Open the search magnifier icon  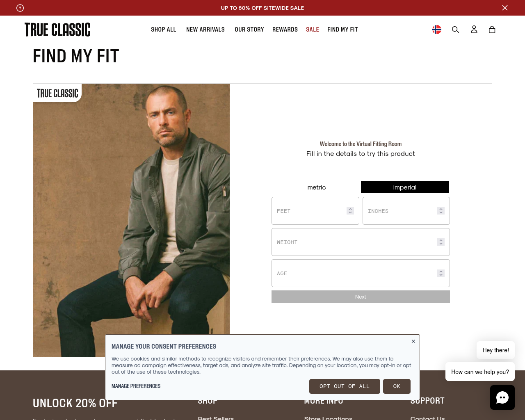[x=455, y=30]
